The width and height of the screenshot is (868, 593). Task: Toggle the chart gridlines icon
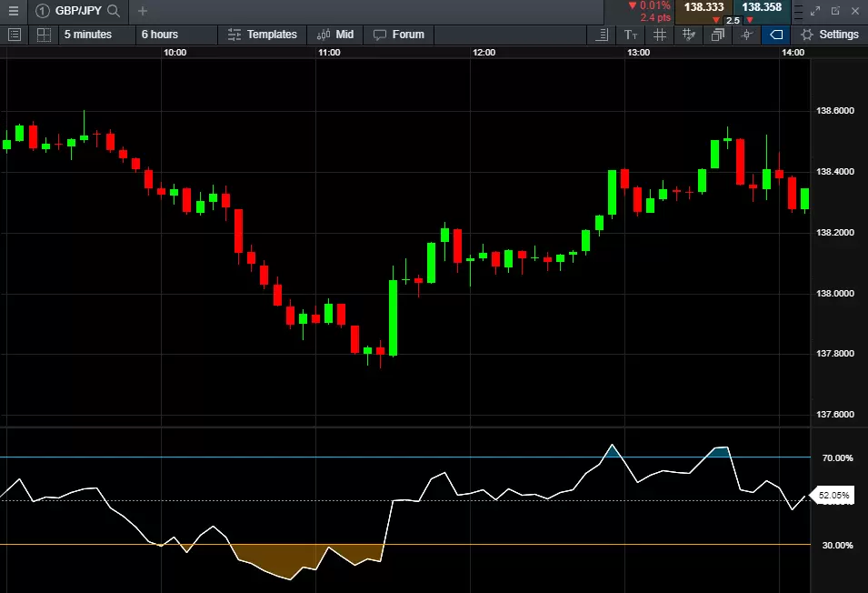tap(661, 35)
